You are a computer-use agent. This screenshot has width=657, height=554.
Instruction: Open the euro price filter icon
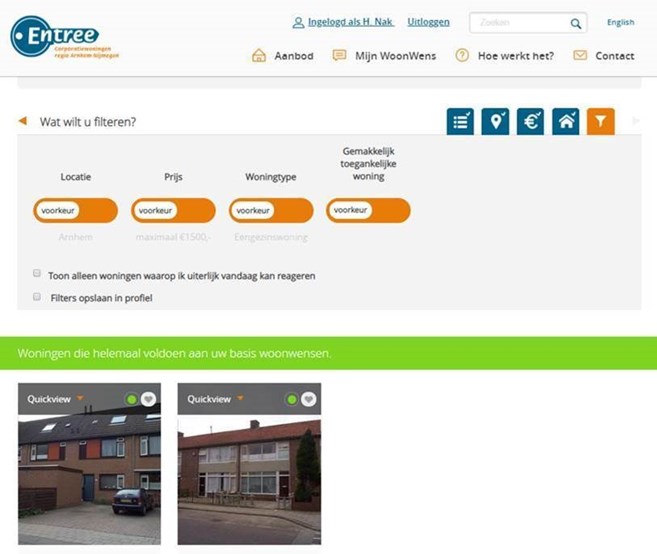(530, 122)
